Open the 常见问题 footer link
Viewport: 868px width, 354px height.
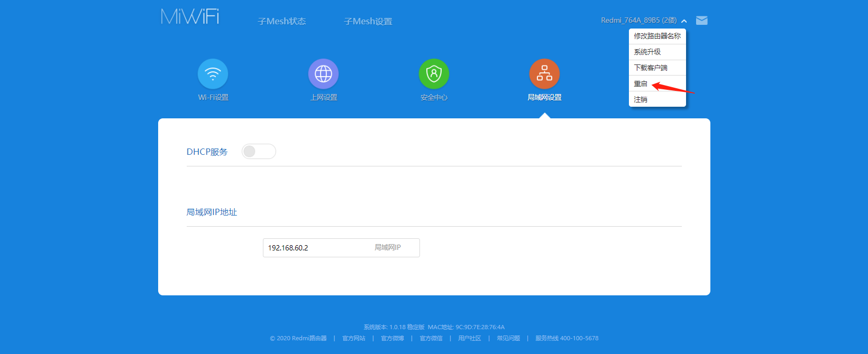pos(508,338)
